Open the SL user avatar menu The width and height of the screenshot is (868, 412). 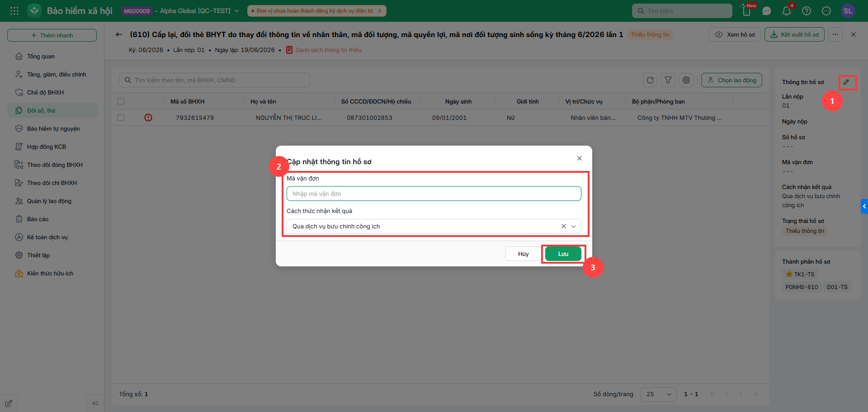848,11
